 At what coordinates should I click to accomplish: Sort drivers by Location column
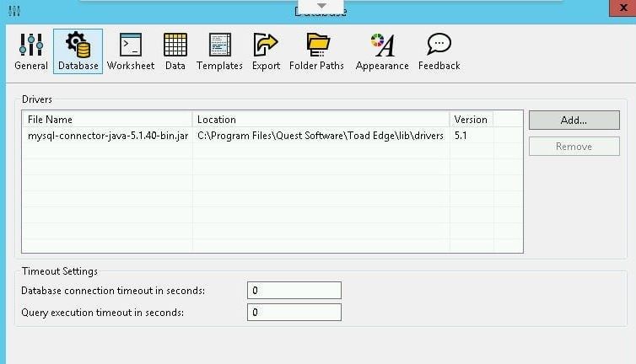pos(321,119)
